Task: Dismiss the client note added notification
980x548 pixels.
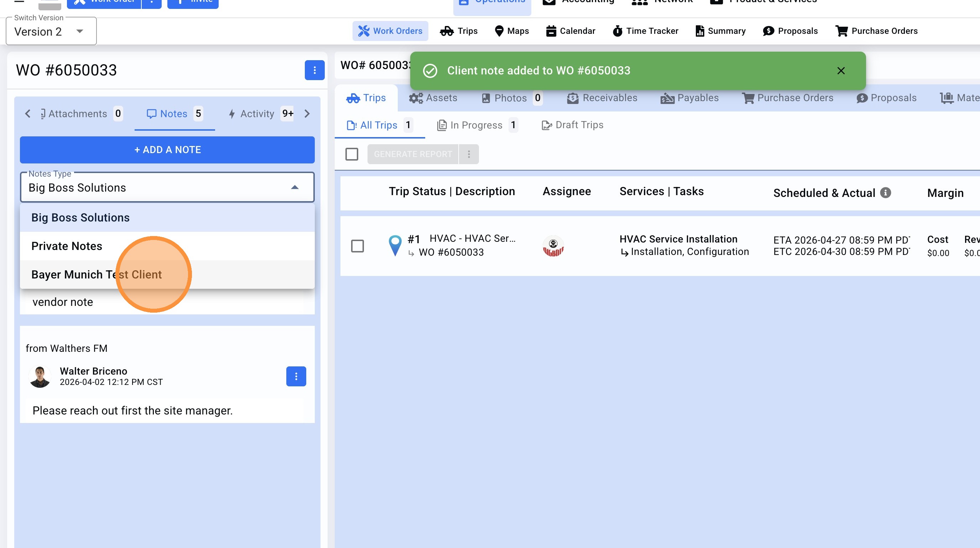Action: [841, 71]
